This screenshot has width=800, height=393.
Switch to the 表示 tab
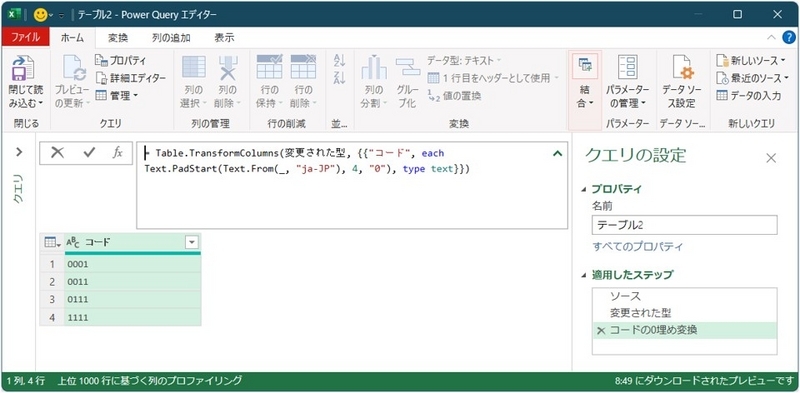[224, 37]
